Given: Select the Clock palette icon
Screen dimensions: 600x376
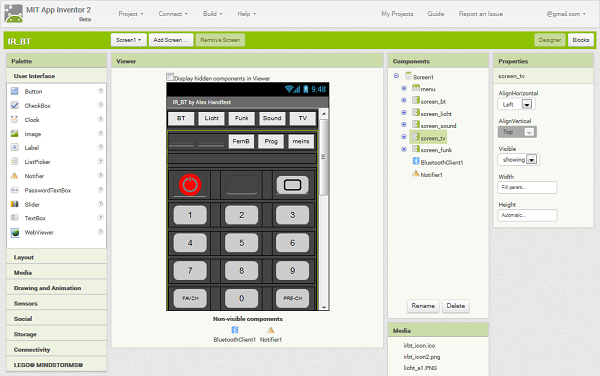Looking at the screenshot, I should click(15, 119).
